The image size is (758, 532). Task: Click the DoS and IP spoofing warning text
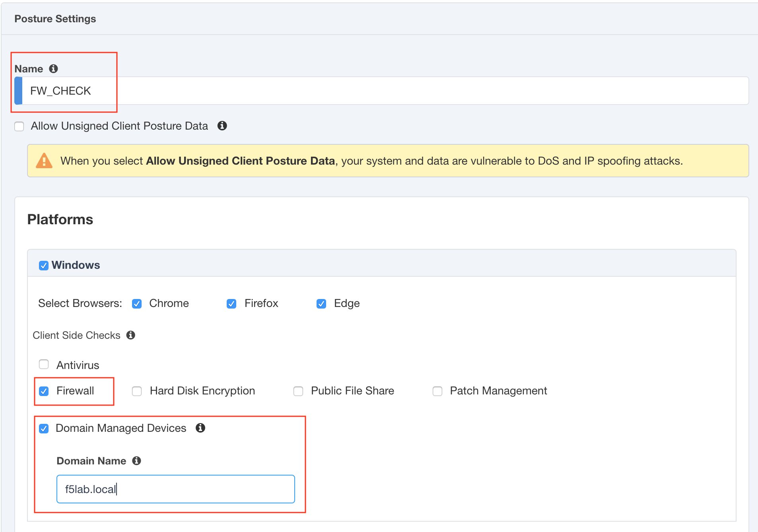(371, 161)
